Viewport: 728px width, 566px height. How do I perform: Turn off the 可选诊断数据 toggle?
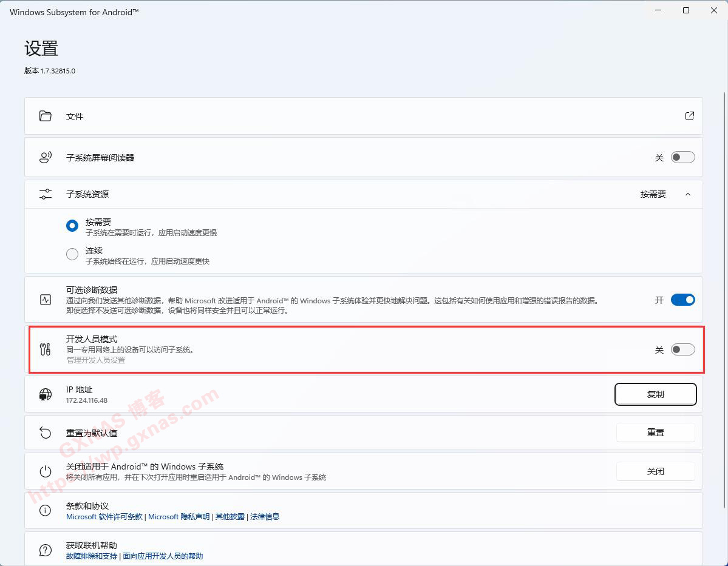[x=682, y=300]
